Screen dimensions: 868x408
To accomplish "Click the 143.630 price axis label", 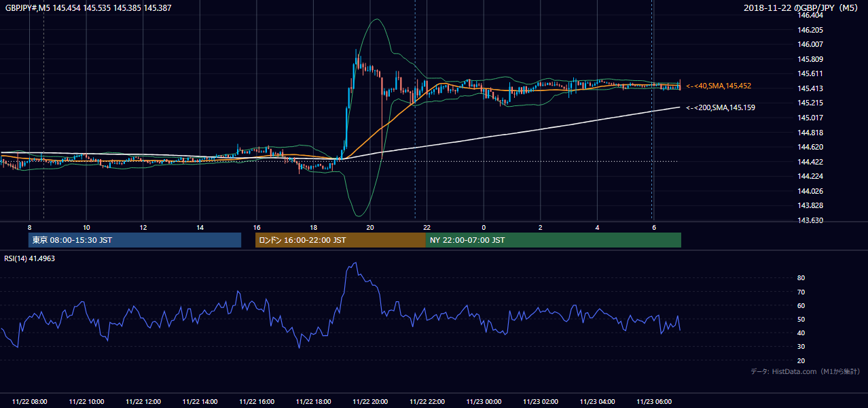I will 811,220.
